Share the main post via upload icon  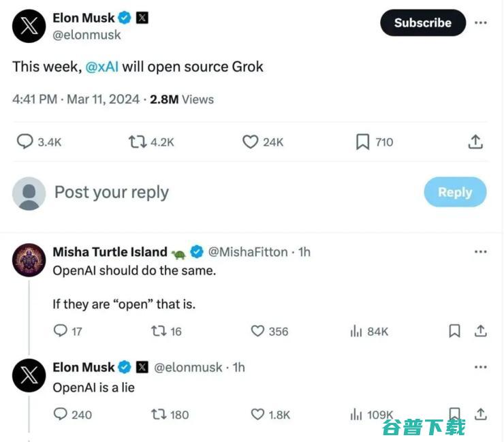(475, 142)
